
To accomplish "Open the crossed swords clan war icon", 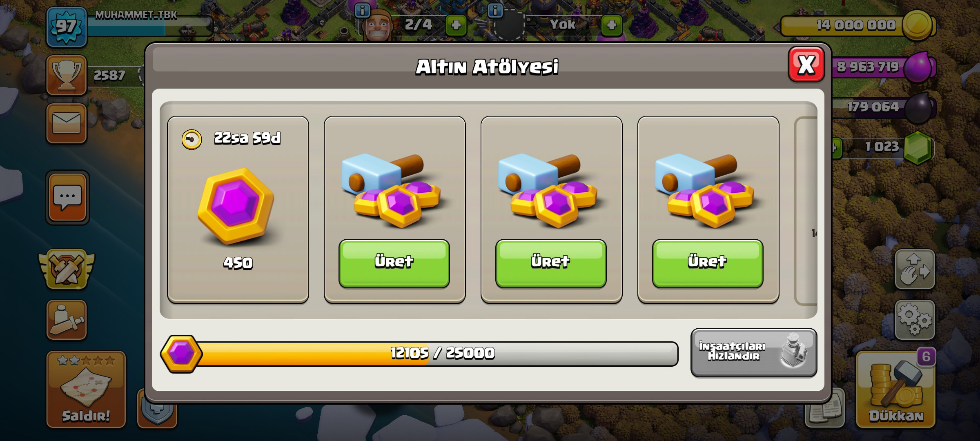I will [x=67, y=269].
